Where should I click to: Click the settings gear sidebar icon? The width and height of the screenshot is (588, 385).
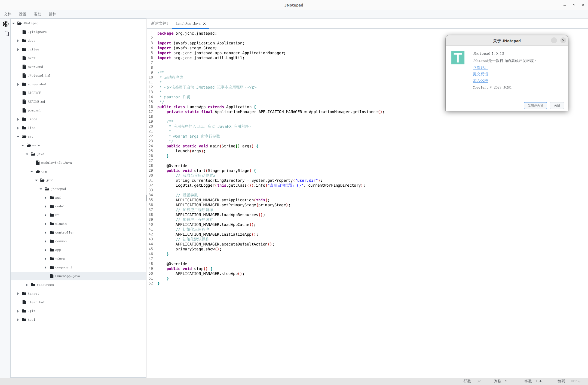point(6,24)
